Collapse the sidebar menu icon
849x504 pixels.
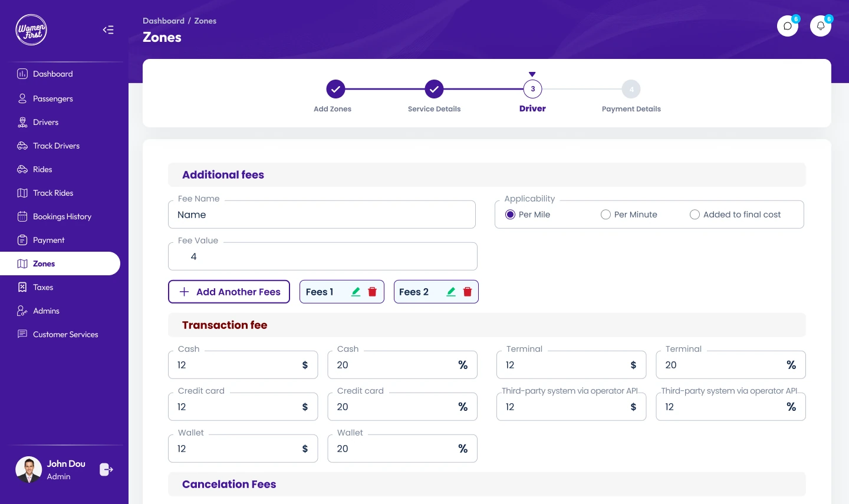pyautogui.click(x=108, y=30)
